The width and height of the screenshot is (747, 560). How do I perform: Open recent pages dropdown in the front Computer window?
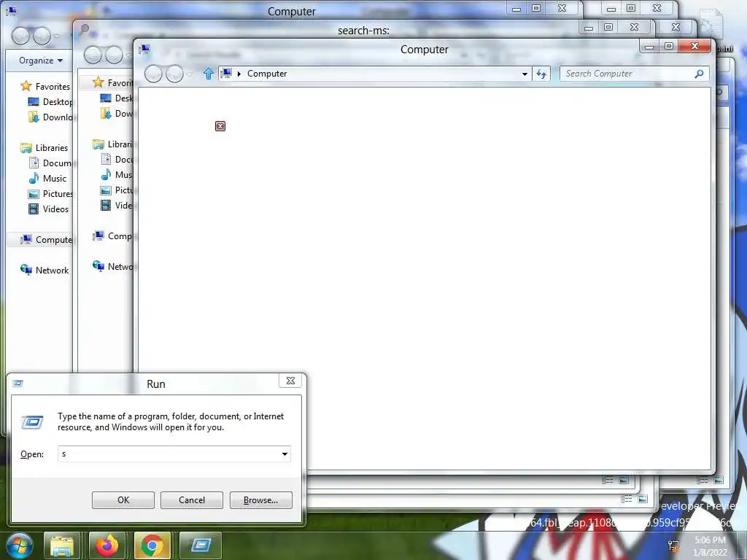(x=190, y=74)
